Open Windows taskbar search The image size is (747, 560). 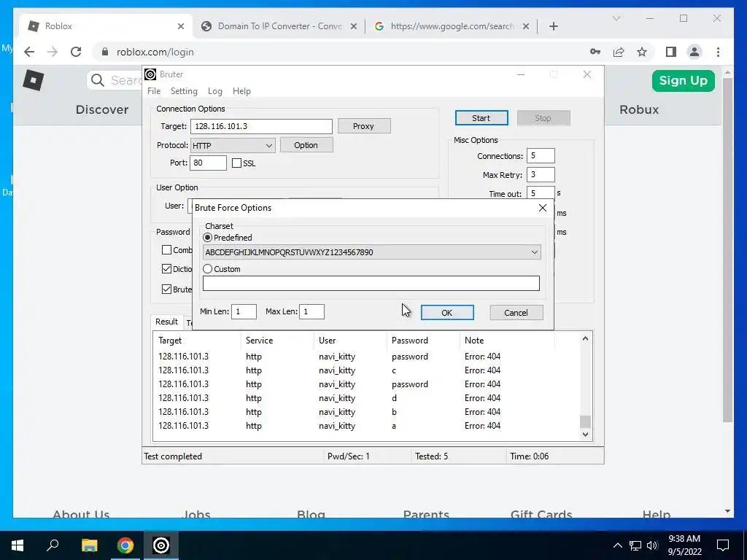[x=53, y=545]
